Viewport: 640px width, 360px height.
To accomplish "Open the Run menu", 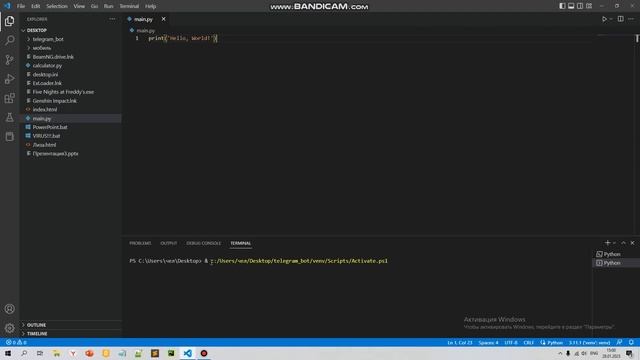I will tap(108, 6).
